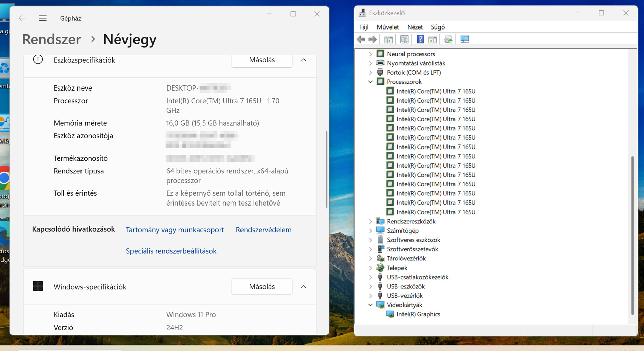Navigate to Rendszer in the breadcrumb
The height and width of the screenshot is (351, 644).
click(52, 39)
